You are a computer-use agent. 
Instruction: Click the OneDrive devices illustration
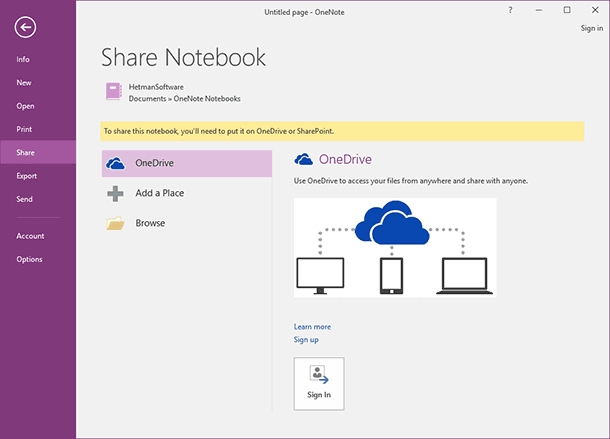pos(395,248)
